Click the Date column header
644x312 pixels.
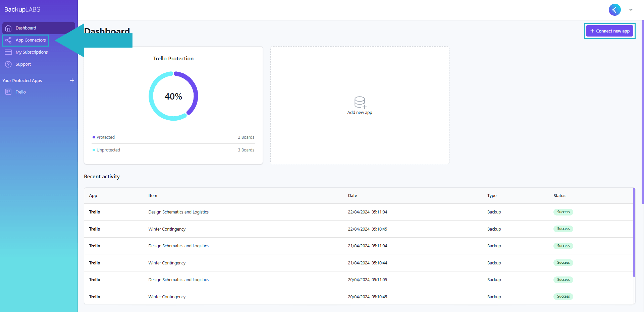point(353,196)
